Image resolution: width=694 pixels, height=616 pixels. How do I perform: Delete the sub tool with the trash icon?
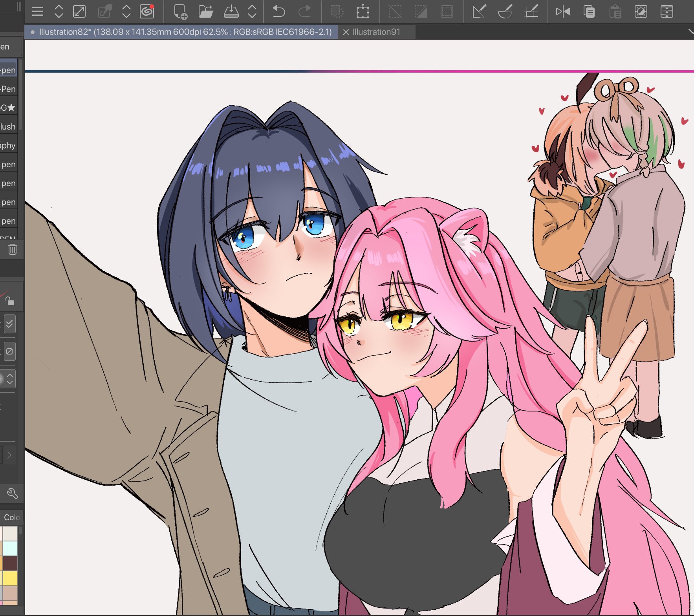click(x=13, y=249)
